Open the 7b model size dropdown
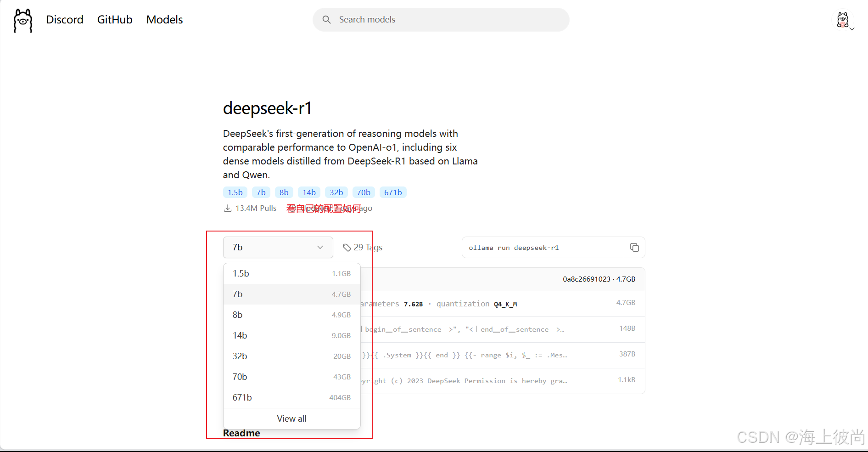868x452 pixels. [x=277, y=247]
